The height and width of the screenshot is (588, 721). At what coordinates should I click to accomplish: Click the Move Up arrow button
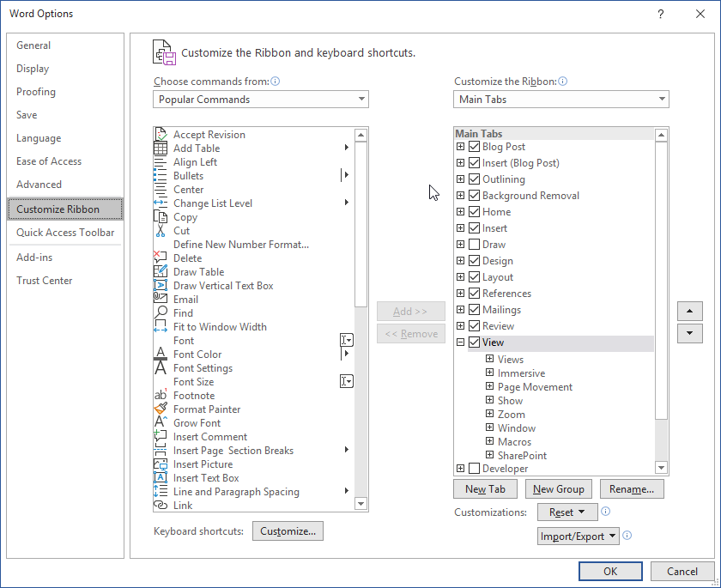coord(690,312)
